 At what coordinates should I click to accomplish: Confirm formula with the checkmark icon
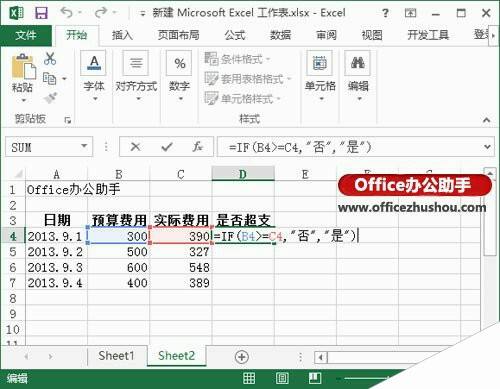[167, 147]
